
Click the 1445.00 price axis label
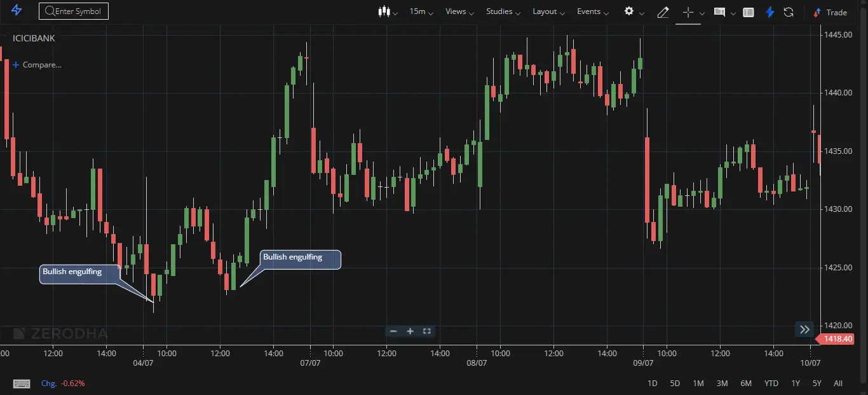click(839, 34)
